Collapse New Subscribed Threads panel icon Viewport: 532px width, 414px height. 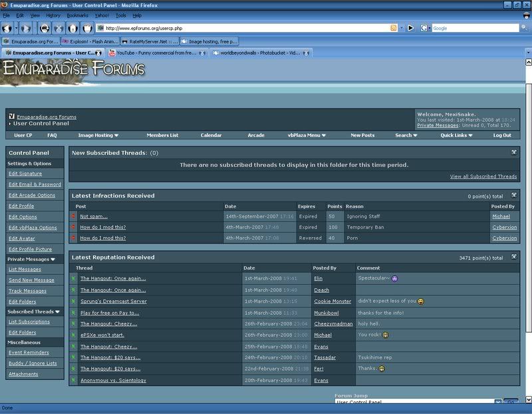click(x=514, y=152)
